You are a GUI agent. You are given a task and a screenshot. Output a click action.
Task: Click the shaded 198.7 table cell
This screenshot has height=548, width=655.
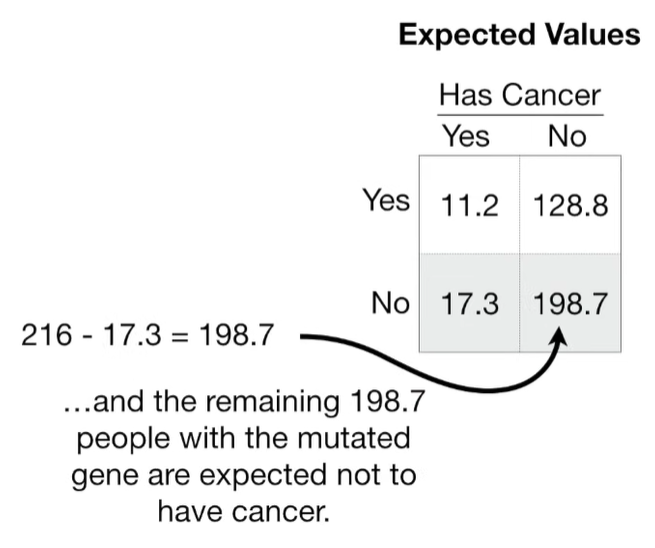571,303
